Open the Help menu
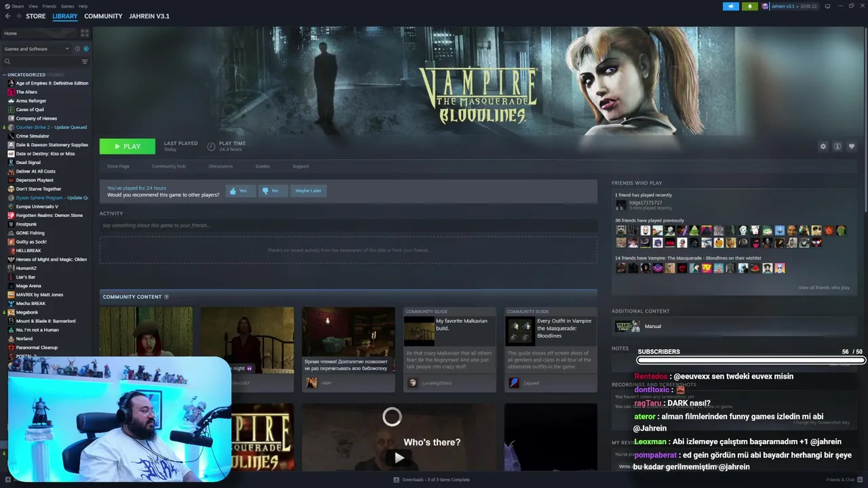The height and width of the screenshot is (488, 868). coord(83,6)
